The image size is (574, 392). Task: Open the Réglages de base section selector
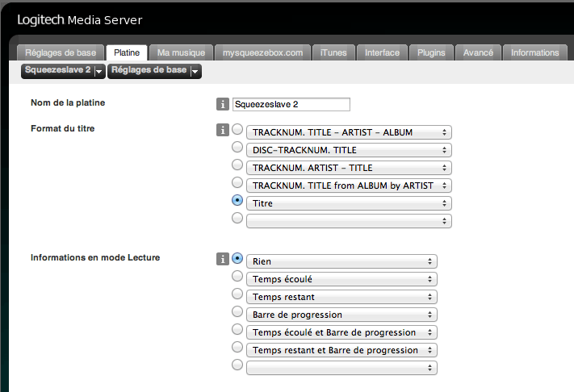click(154, 70)
